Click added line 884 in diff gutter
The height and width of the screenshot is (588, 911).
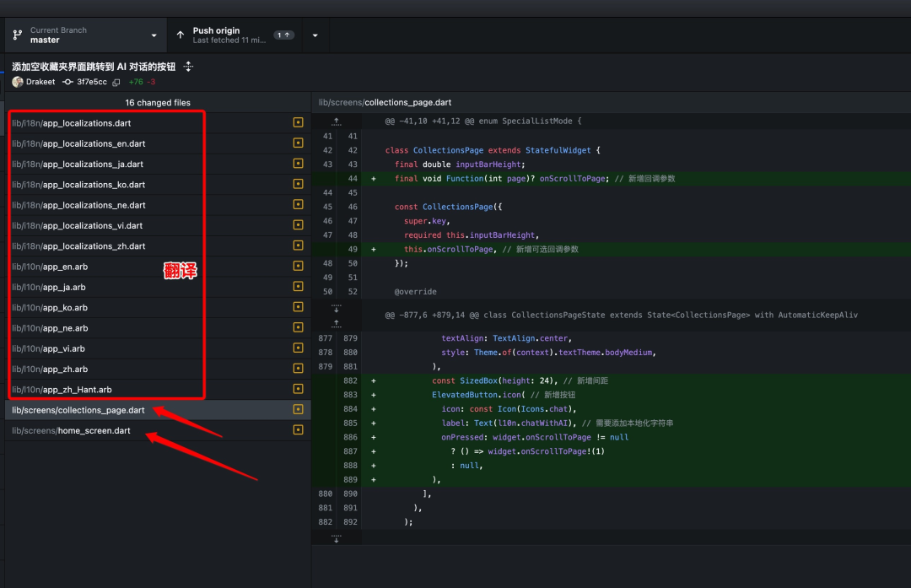350,409
